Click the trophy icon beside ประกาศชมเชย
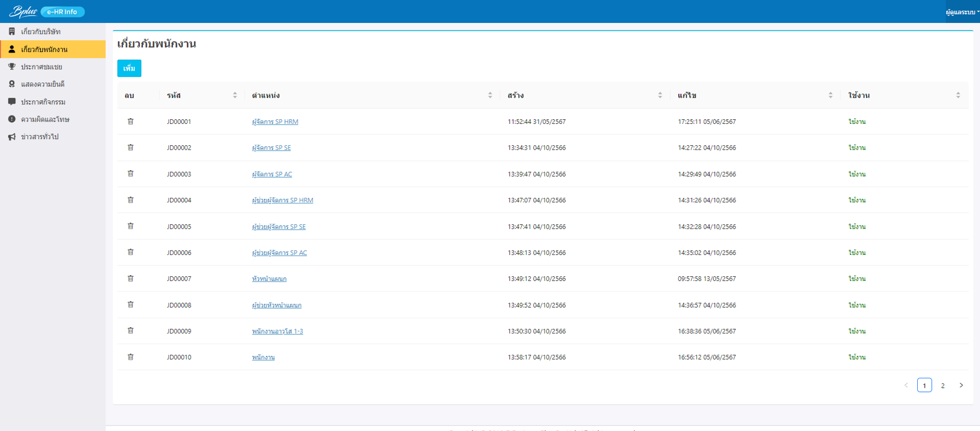 pyautogui.click(x=12, y=67)
